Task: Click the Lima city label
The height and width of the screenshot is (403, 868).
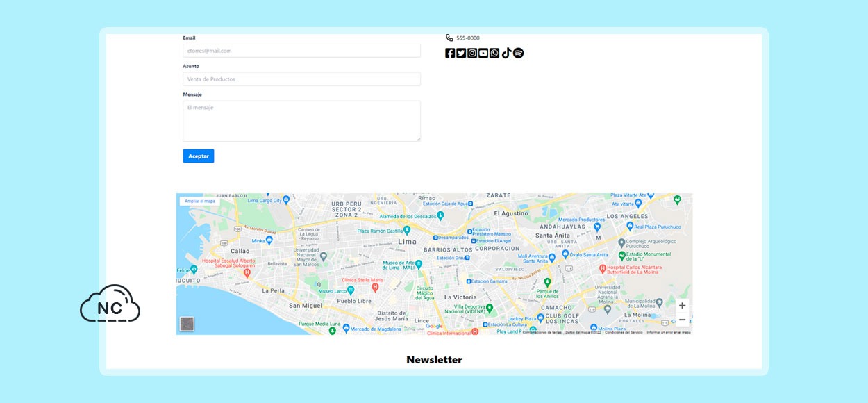Action: (x=407, y=242)
